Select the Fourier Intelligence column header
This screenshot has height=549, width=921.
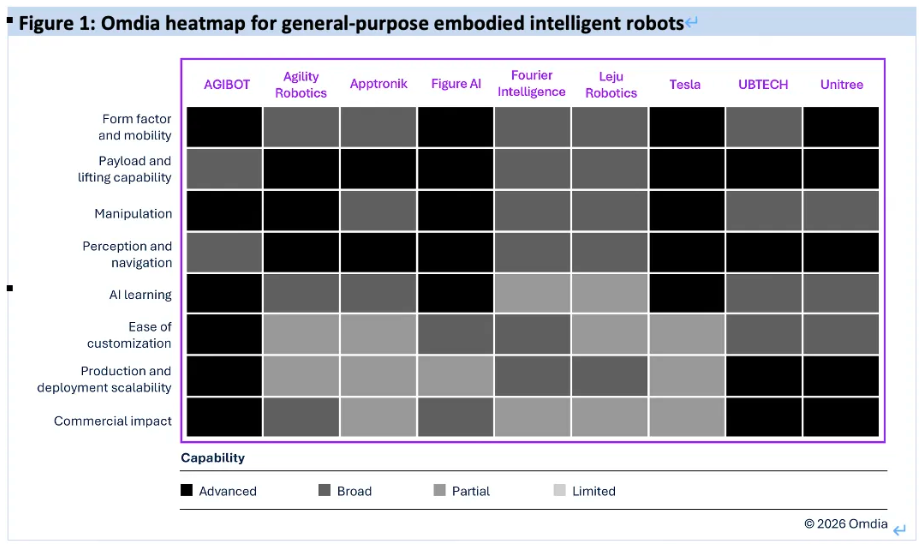coord(532,84)
